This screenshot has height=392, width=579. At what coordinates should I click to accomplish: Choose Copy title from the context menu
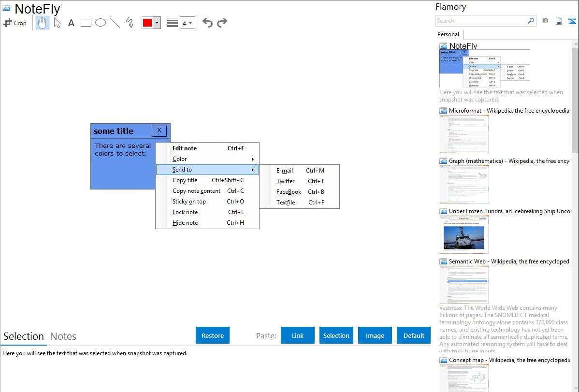tap(207, 180)
